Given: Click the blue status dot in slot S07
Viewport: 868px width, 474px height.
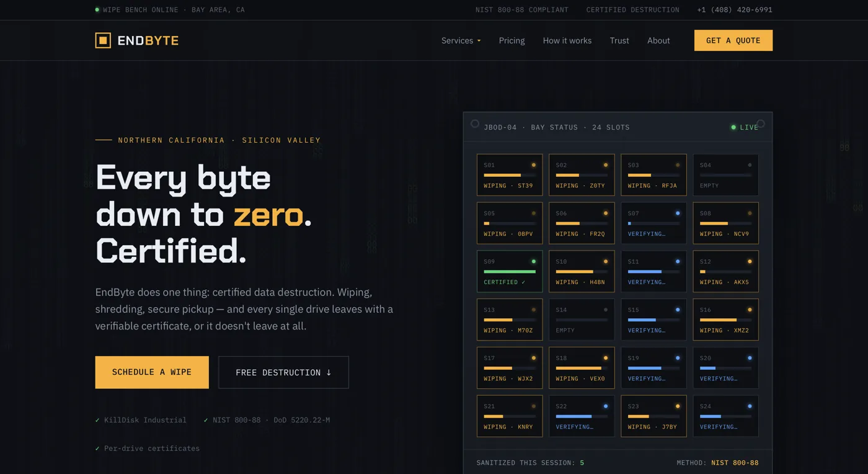Looking at the screenshot, I should [x=678, y=213].
